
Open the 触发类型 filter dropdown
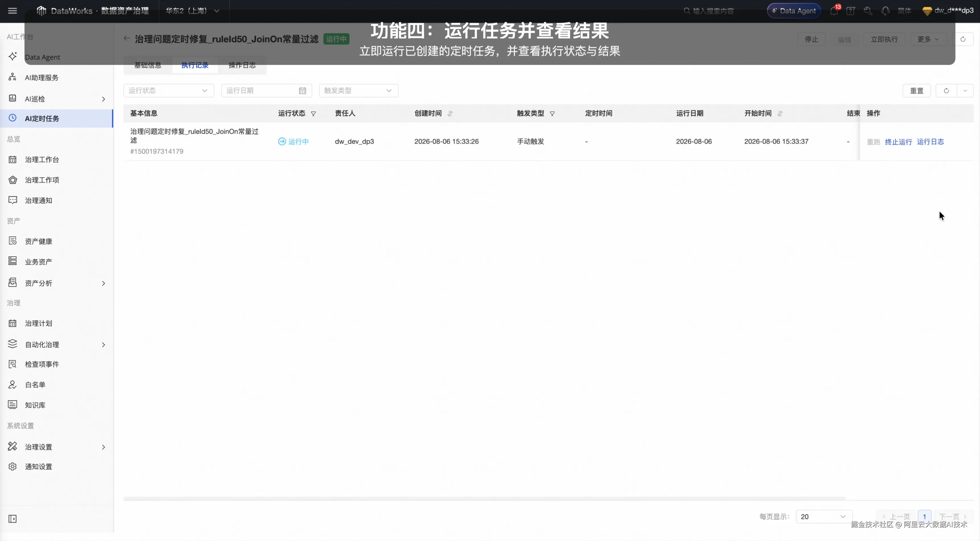(358, 90)
